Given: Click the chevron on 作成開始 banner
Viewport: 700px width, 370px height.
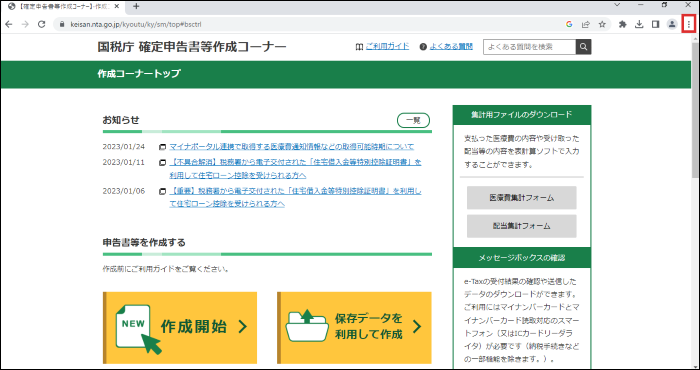Looking at the screenshot, I should (x=242, y=327).
